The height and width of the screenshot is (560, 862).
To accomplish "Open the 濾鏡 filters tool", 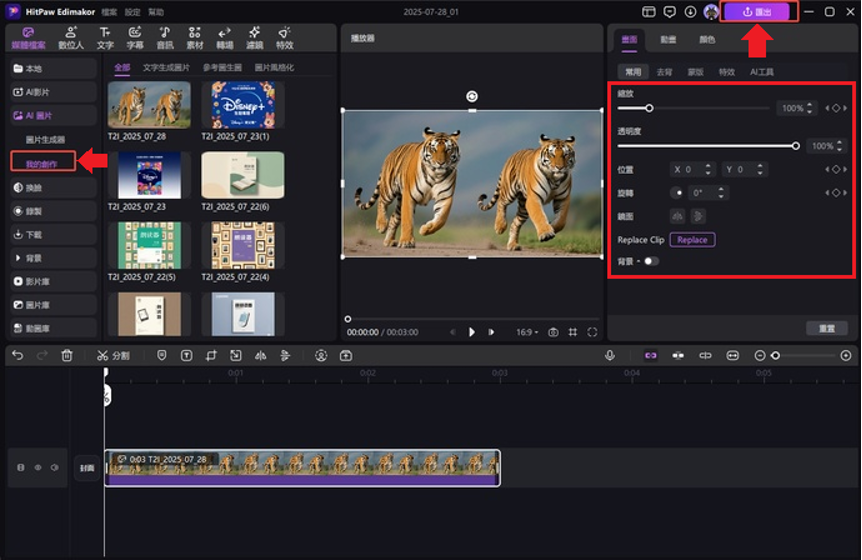I will [254, 38].
